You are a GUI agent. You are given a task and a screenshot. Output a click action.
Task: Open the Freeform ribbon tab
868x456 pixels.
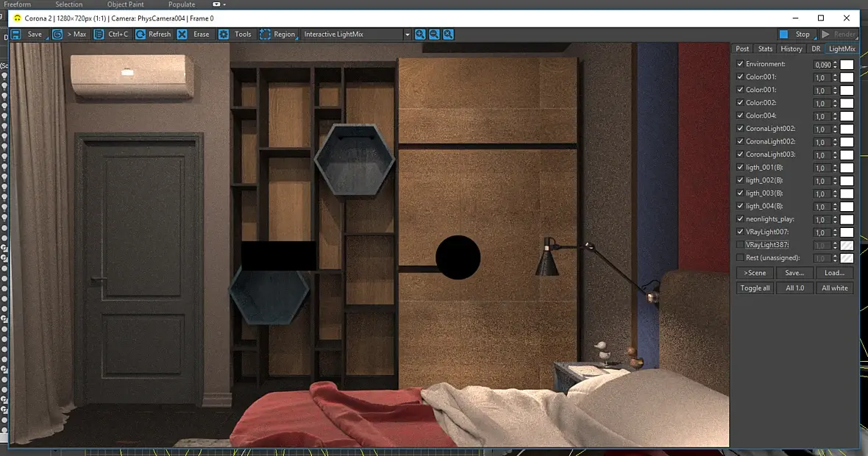pos(17,4)
